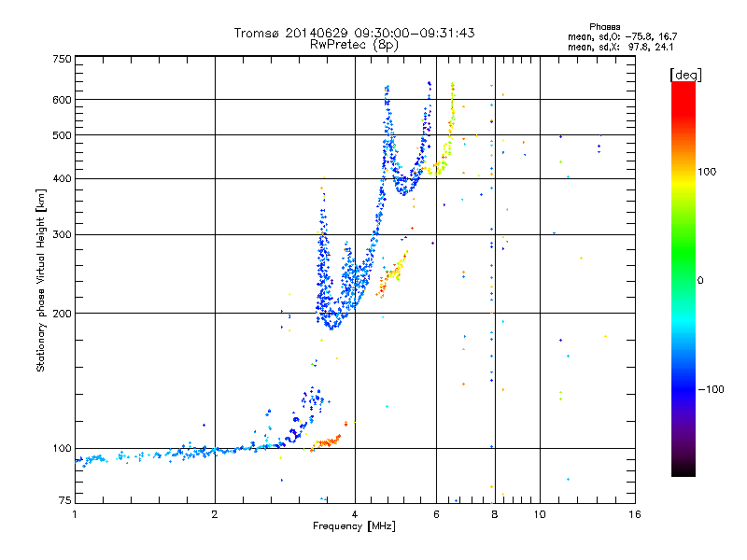Screen dimensions: 747x560
Task: Click the y-axis tick label "500"
Action: tap(62, 135)
